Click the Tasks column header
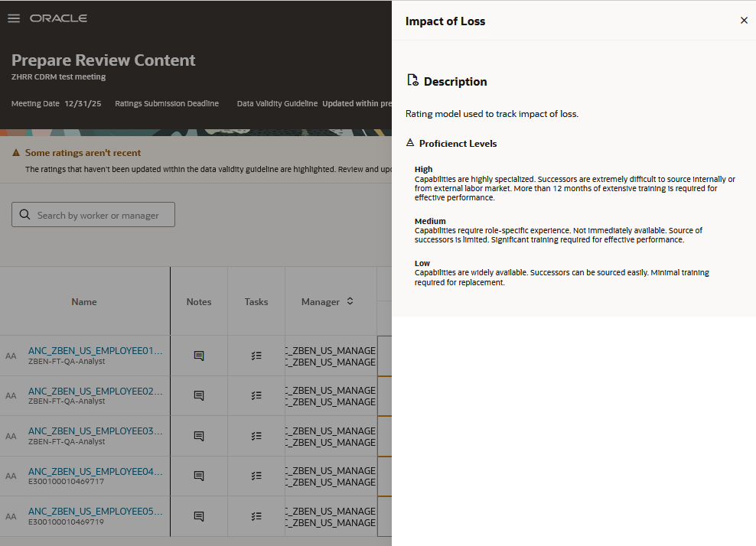The width and height of the screenshot is (756, 546). coord(256,301)
